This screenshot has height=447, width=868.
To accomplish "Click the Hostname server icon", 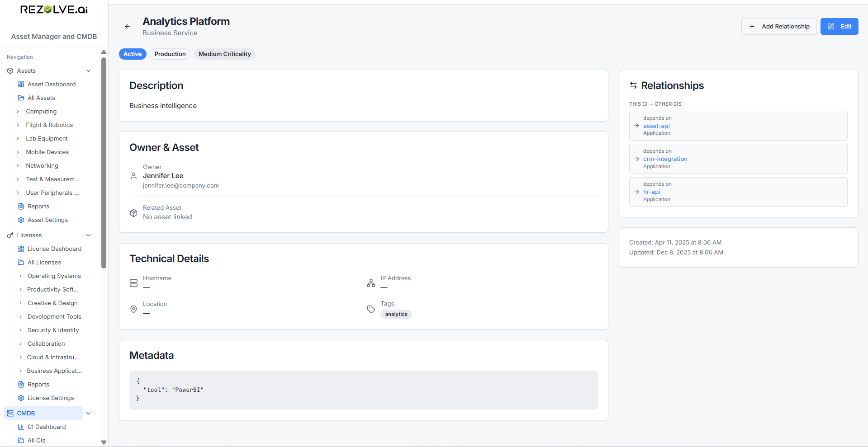I will click(x=133, y=283).
